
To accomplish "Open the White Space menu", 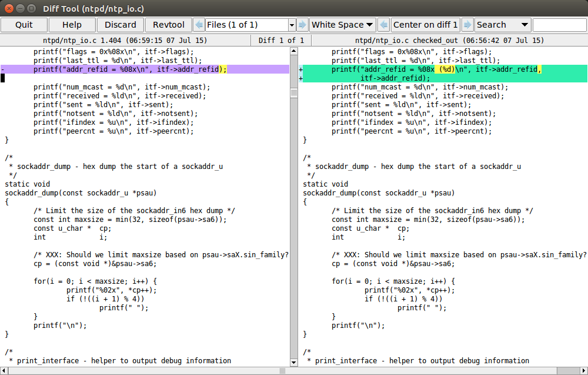I will pyautogui.click(x=342, y=25).
